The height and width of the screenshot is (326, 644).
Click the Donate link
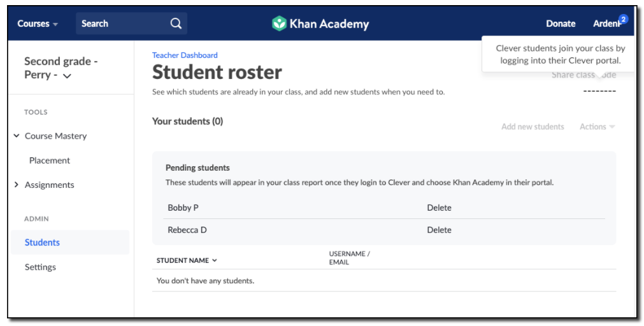point(561,24)
